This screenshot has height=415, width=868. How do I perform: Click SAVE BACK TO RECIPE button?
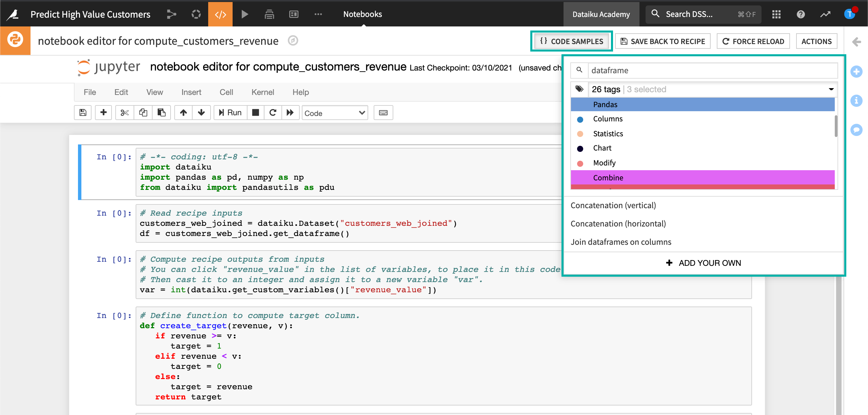pyautogui.click(x=663, y=41)
